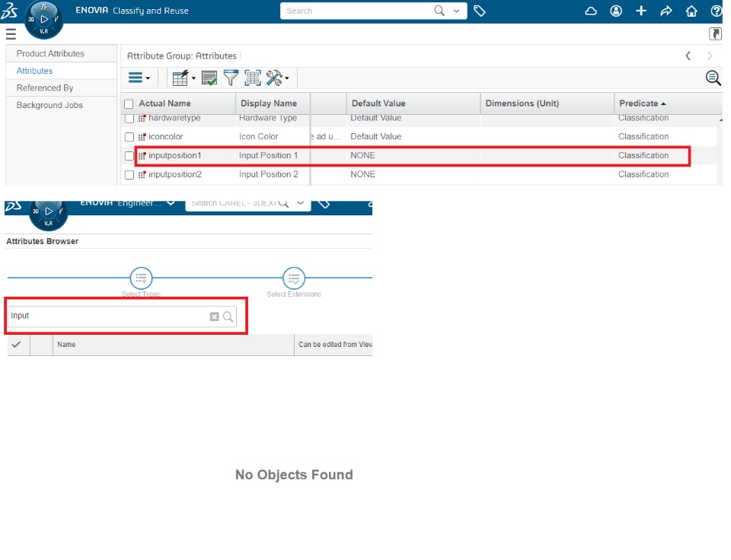Click the lower window search magnifier

click(283, 204)
